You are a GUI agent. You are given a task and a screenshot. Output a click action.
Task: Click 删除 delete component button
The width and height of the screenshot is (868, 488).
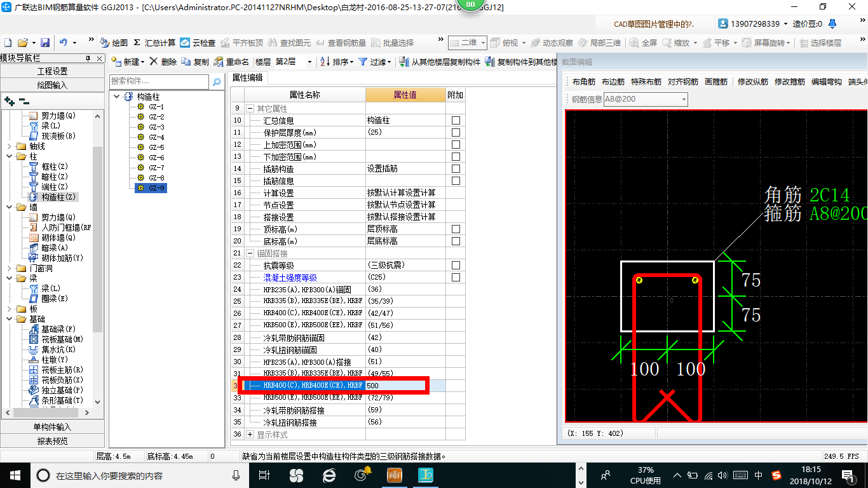[x=163, y=62]
